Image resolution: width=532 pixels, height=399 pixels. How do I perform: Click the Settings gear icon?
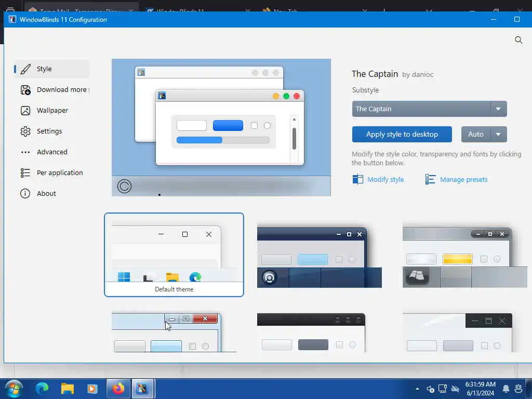click(x=25, y=131)
